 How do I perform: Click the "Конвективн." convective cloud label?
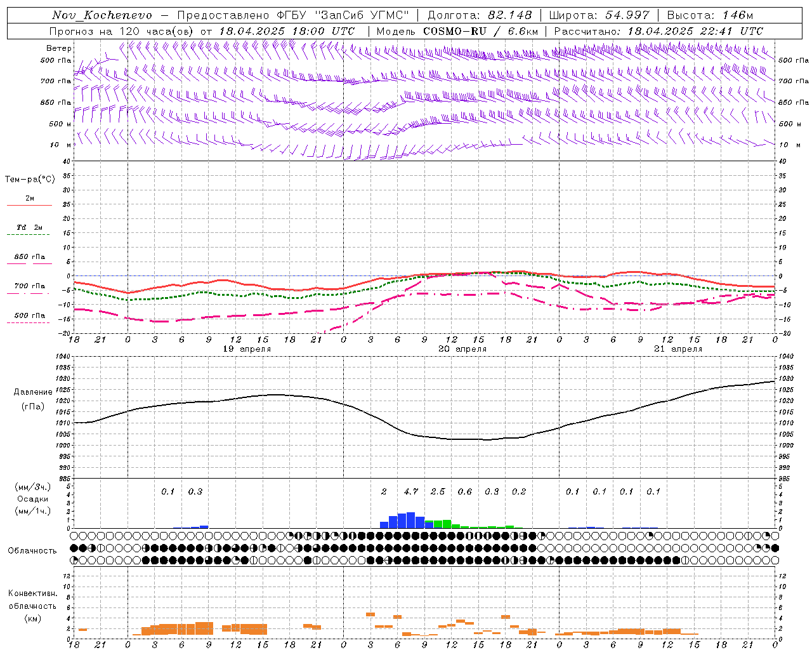[32, 594]
